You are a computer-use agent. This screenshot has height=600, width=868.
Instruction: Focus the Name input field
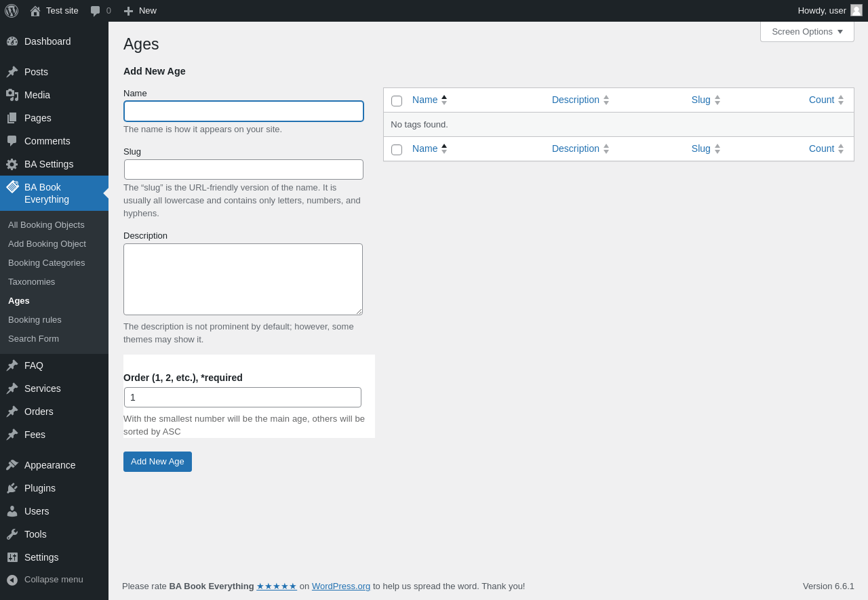[243, 111]
